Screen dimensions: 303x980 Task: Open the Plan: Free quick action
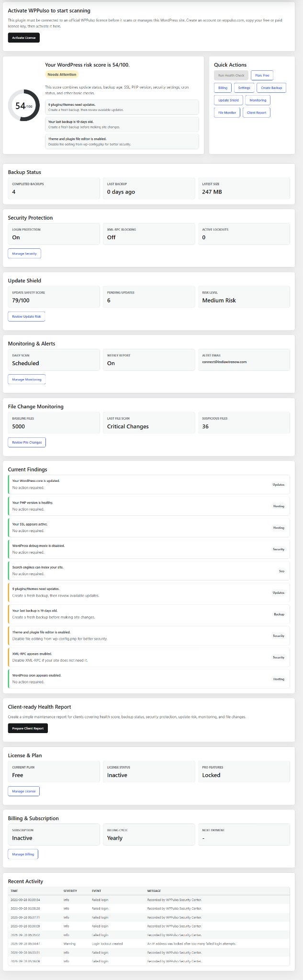[262, 75]
